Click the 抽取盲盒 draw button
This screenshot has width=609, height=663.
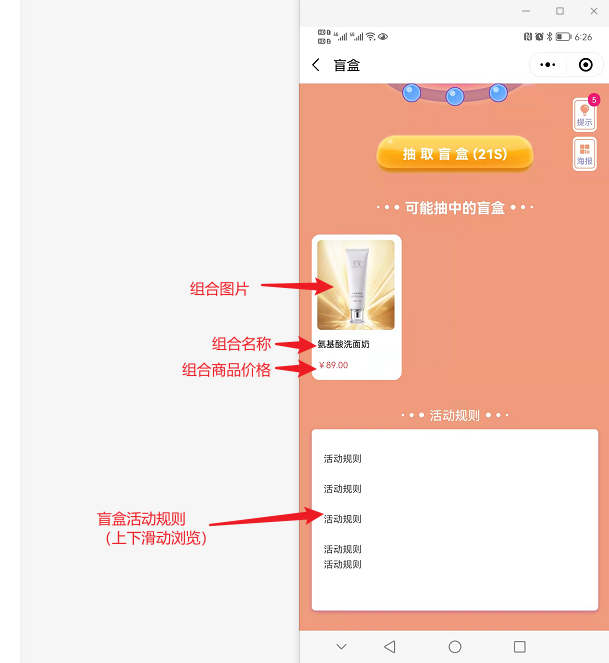coord(455,154)
